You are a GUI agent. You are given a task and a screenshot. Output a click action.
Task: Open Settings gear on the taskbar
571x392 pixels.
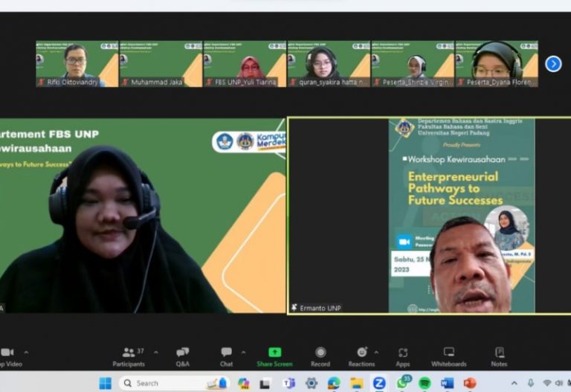(x=312, y=383)
